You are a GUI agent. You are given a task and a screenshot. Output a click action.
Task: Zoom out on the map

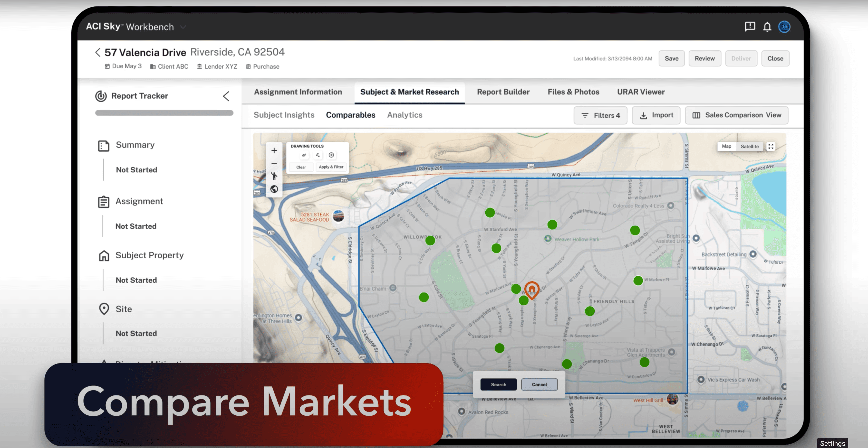(x=274, y=163)
